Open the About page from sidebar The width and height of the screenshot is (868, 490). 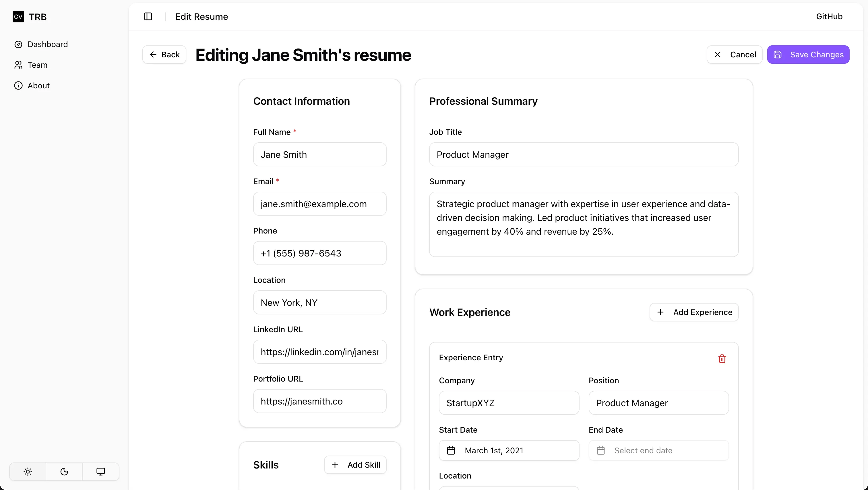pyautogui.click(x=38, y=85)
